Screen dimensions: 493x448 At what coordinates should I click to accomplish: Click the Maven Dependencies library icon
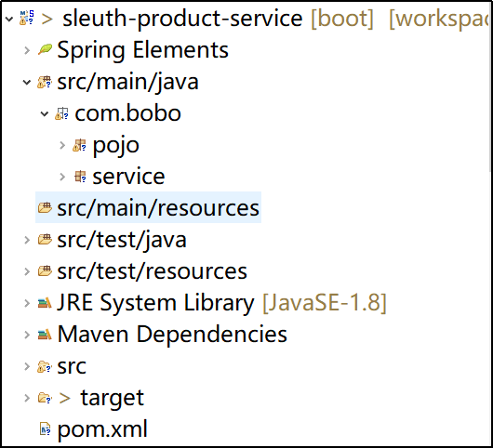click(45, 334)
